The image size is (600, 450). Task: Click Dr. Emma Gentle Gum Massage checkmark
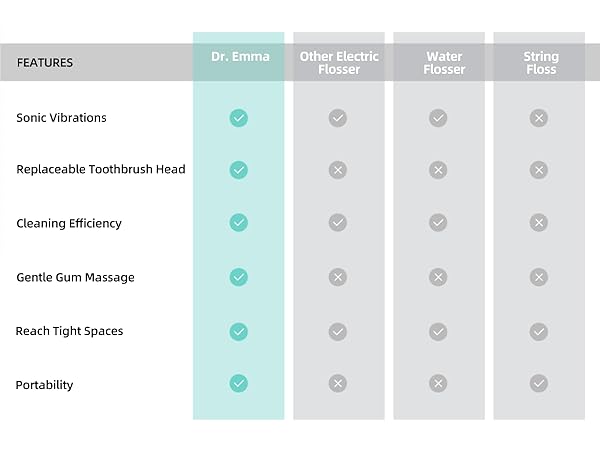238,277
